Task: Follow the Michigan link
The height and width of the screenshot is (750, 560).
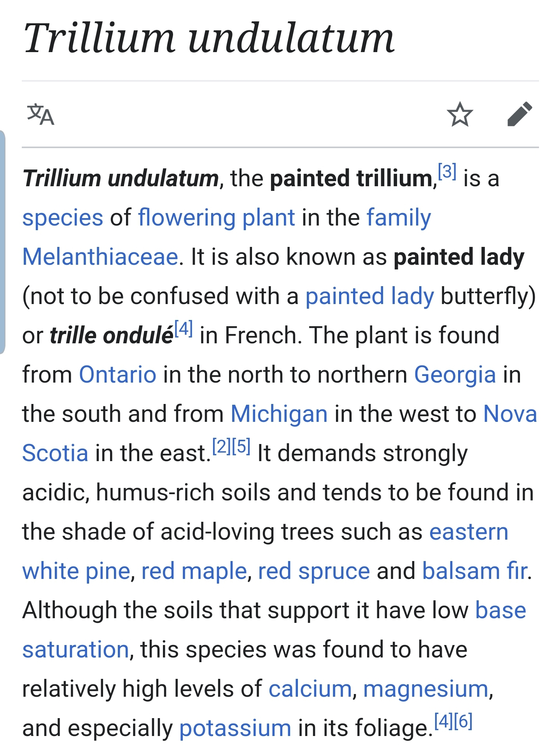Action: coord(279,414)
